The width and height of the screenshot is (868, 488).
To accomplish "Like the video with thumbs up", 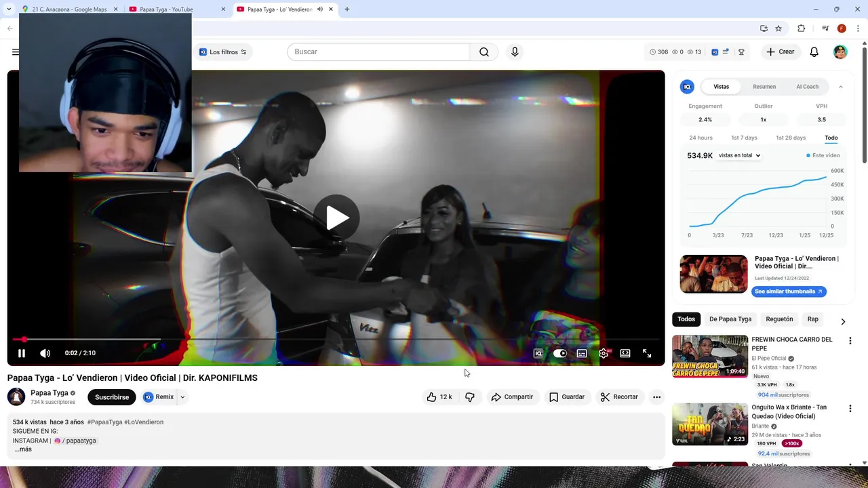I will click(439, 397).
